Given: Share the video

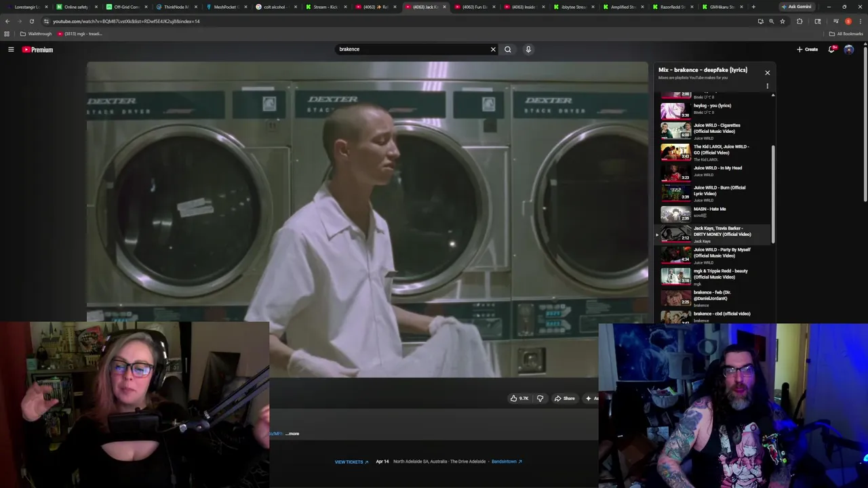Looking at the screenshot, I should coord(564,399).
